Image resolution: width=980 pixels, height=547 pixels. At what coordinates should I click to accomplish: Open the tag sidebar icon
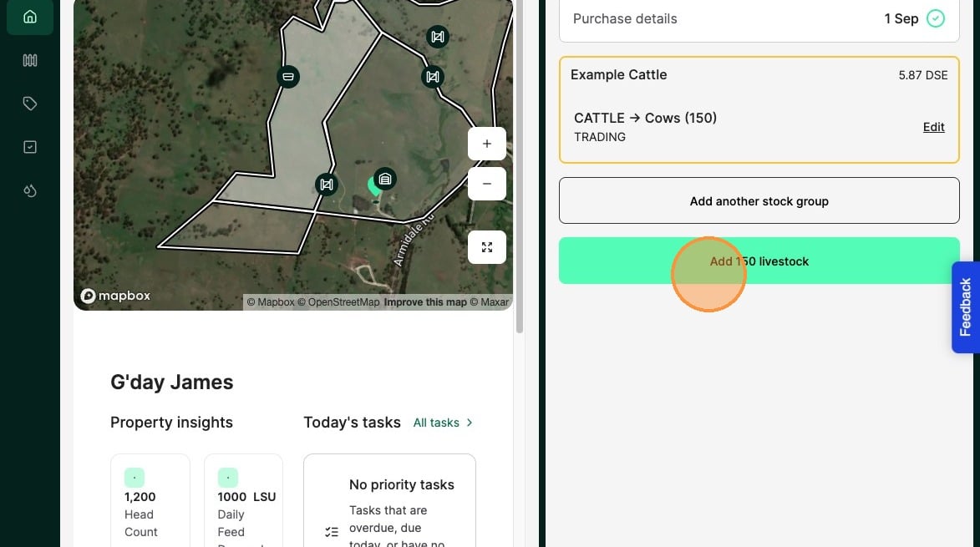[29, 104]
